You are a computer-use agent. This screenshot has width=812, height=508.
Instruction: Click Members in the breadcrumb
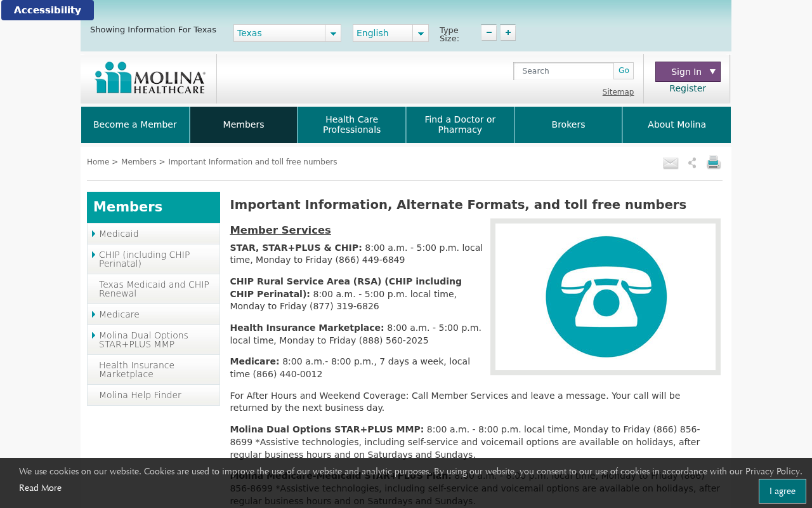tap(138, 162)
